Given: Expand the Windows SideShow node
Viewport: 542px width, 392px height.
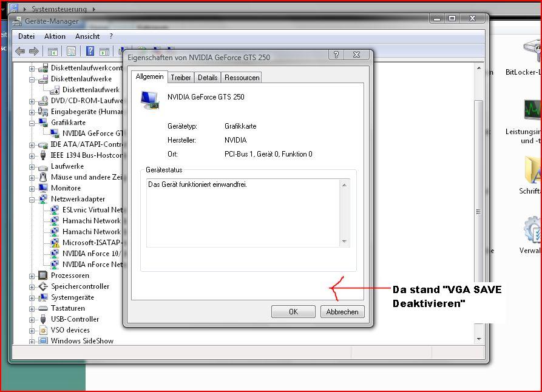Looking at the screenshot, I should click(x=32, y=342).
